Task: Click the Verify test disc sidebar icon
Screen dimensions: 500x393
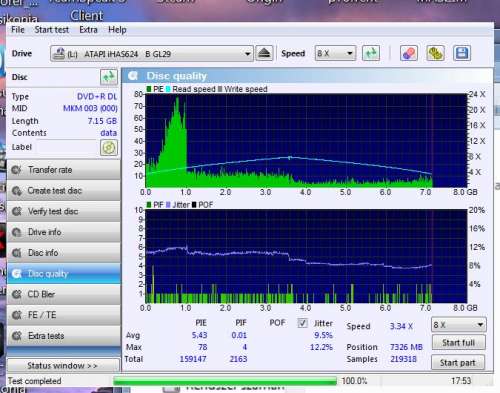Action: click(16, 211)
